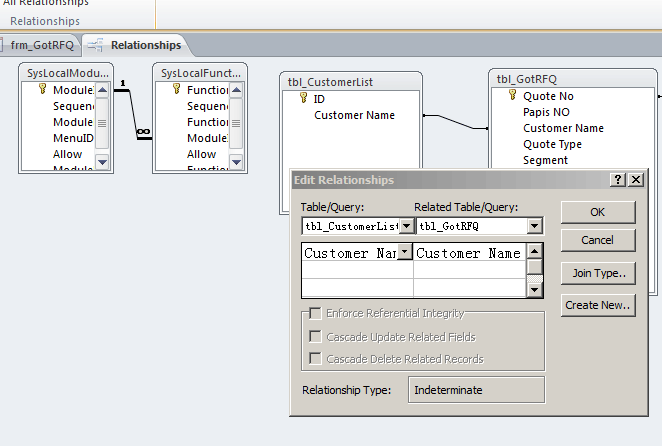
Task: Select MenuID field in SysLocalModu table
Action: tap(73, 138)
